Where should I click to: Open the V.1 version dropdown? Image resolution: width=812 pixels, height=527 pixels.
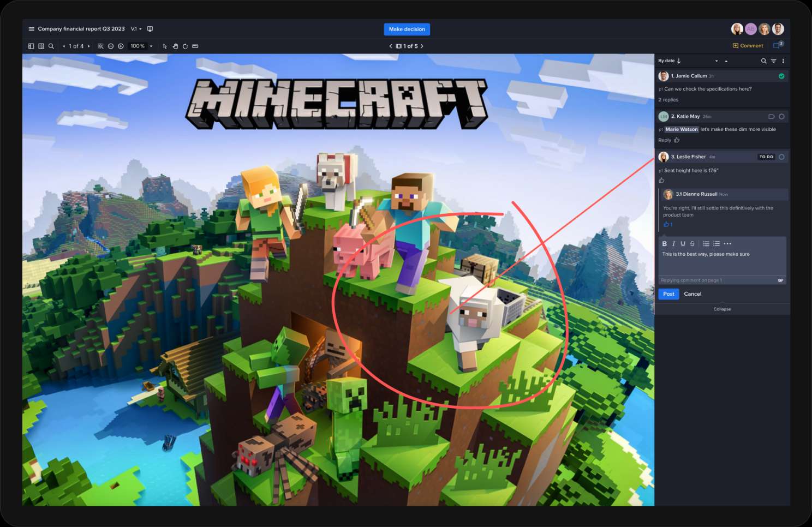(136, 29)
